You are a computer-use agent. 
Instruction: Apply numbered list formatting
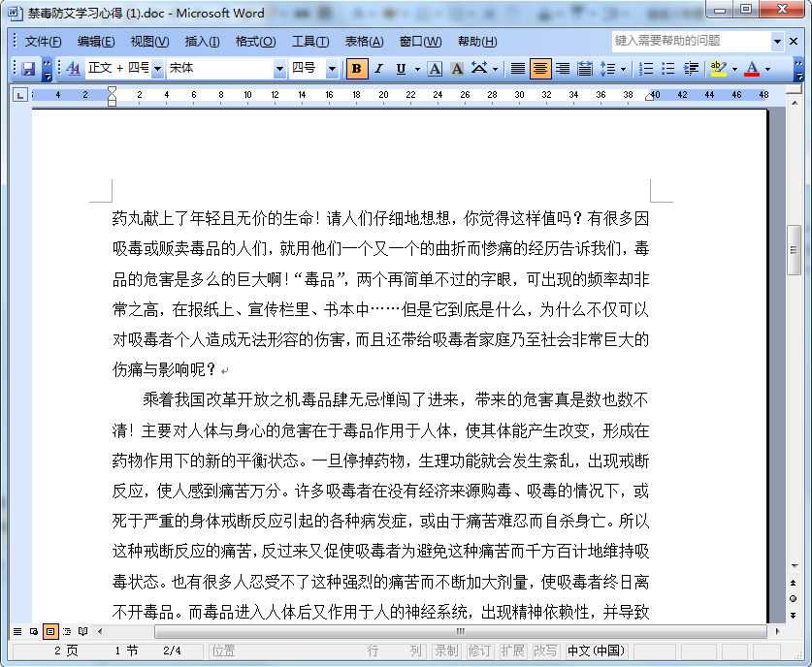(646, 68)
